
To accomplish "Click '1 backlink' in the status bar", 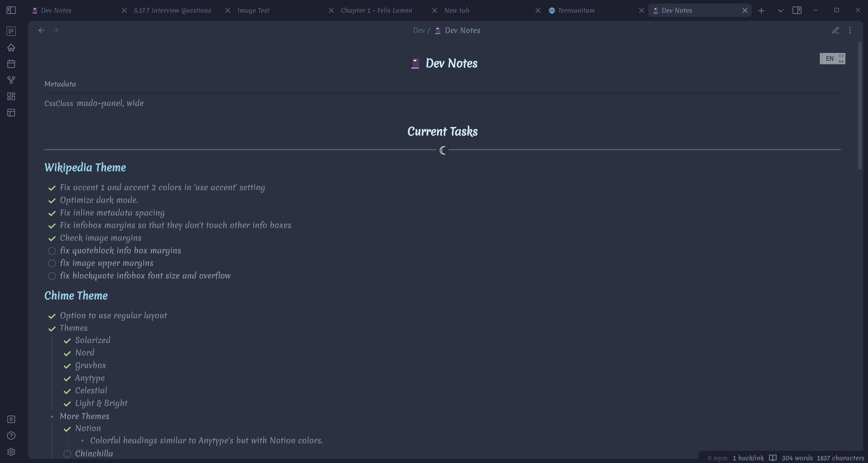I will point(748,458).
